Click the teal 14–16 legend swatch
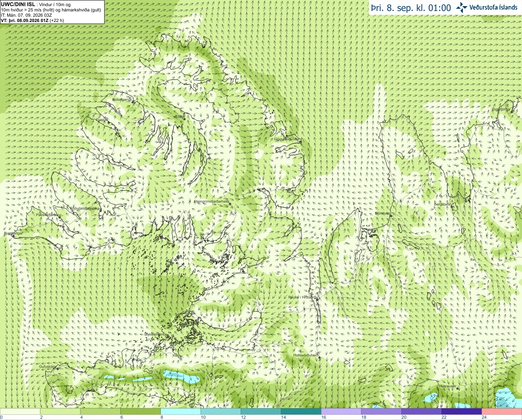 coord(301,411)
